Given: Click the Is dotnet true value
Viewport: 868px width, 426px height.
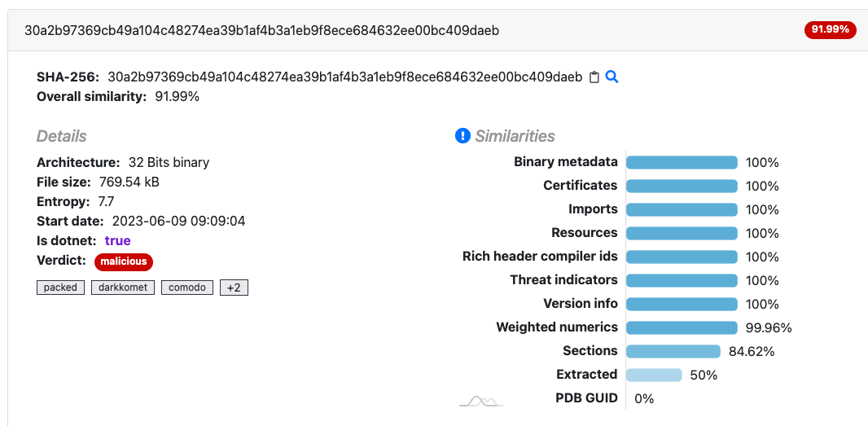Looking at the screenshot, I should pyautogui.click(x=117, y=240).
